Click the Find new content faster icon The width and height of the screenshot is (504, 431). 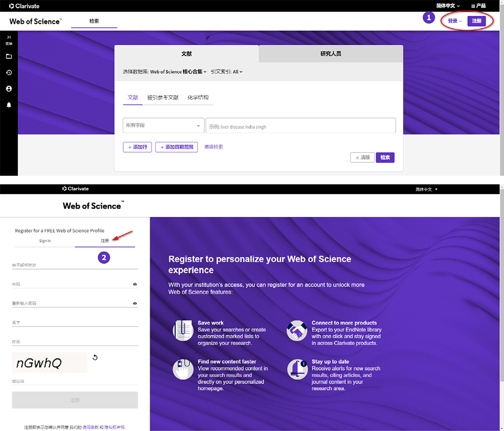[x=183, y=369]
